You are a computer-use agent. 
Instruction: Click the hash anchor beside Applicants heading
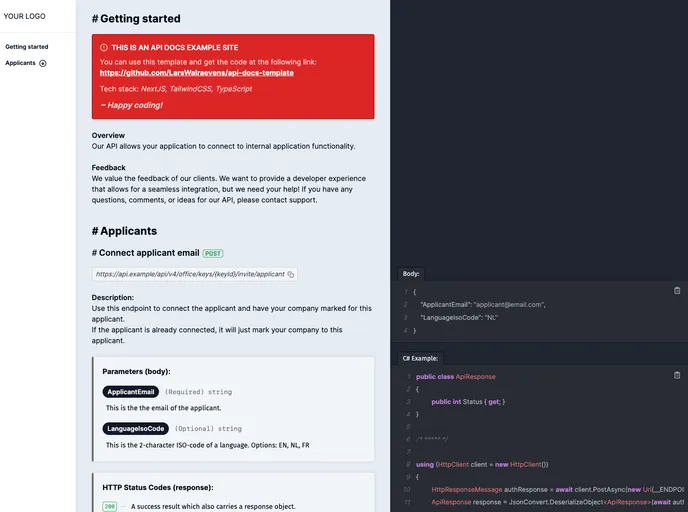(x=95, y=231)
